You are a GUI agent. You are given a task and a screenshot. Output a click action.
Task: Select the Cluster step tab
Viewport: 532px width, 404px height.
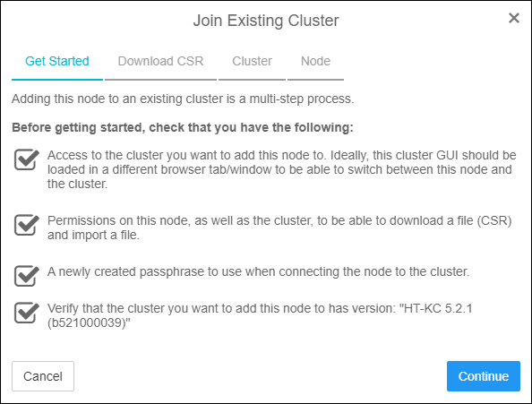coord(252,62)
